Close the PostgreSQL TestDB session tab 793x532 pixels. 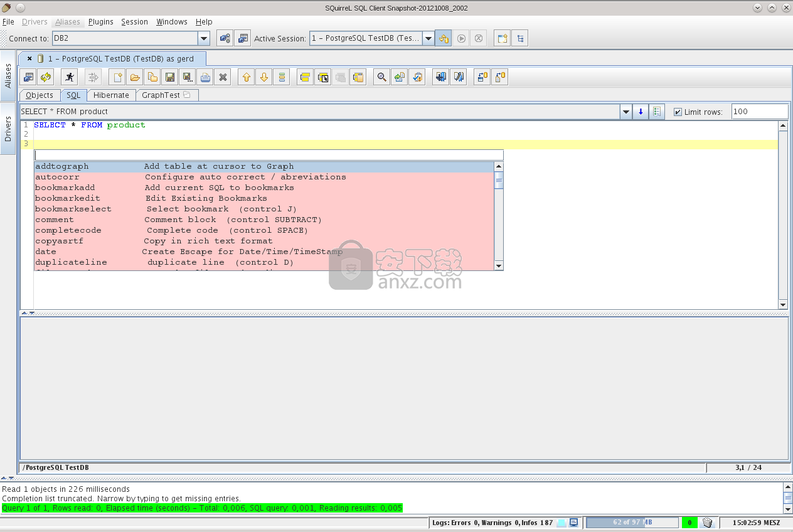(x=29, y=58)
